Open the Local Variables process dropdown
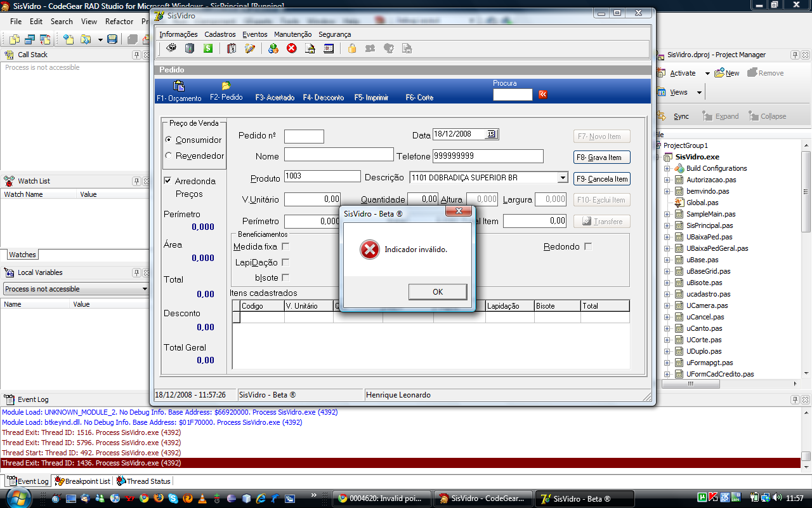This screenshot has width=812, height=508. click(x=145, y=289)
